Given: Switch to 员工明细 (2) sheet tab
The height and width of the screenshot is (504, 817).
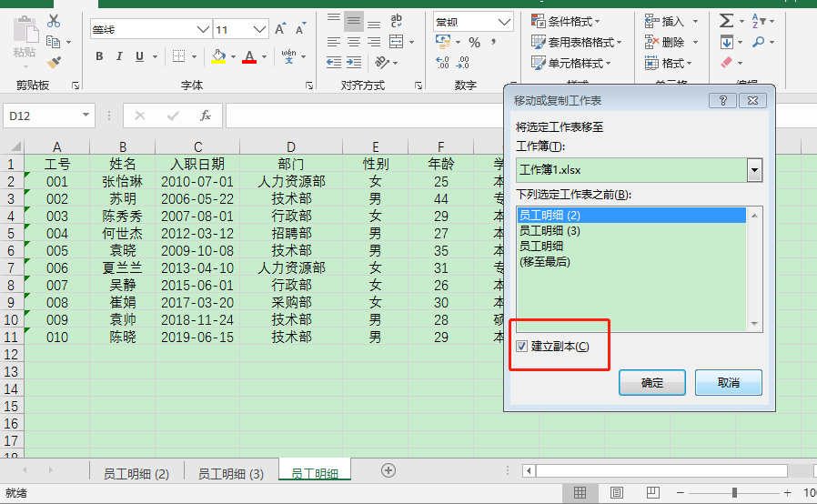Looking at the screenshot, I should click(x=136, y=473).
